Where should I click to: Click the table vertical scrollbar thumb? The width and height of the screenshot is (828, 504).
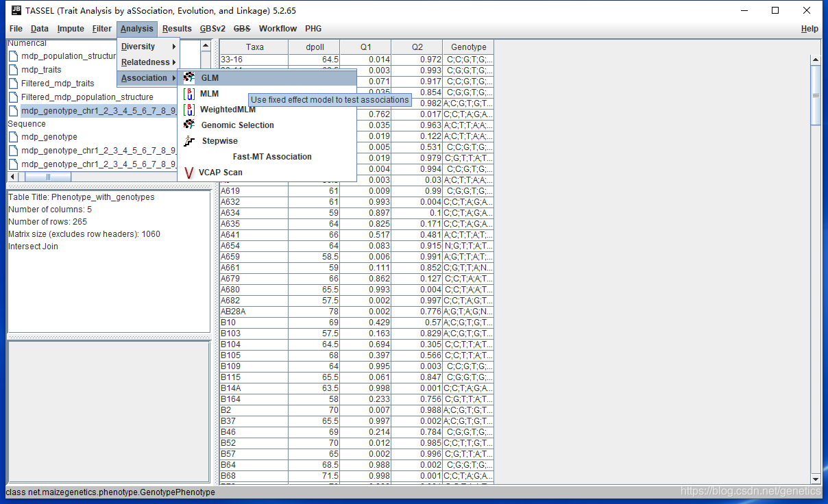pos(816,95)
